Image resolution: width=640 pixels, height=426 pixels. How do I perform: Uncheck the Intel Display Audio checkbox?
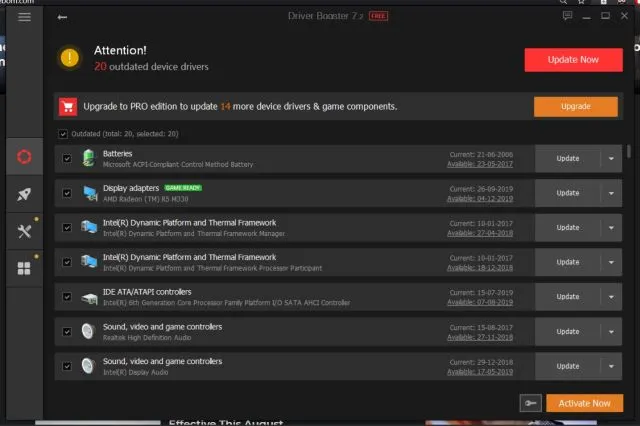point(67,366)
